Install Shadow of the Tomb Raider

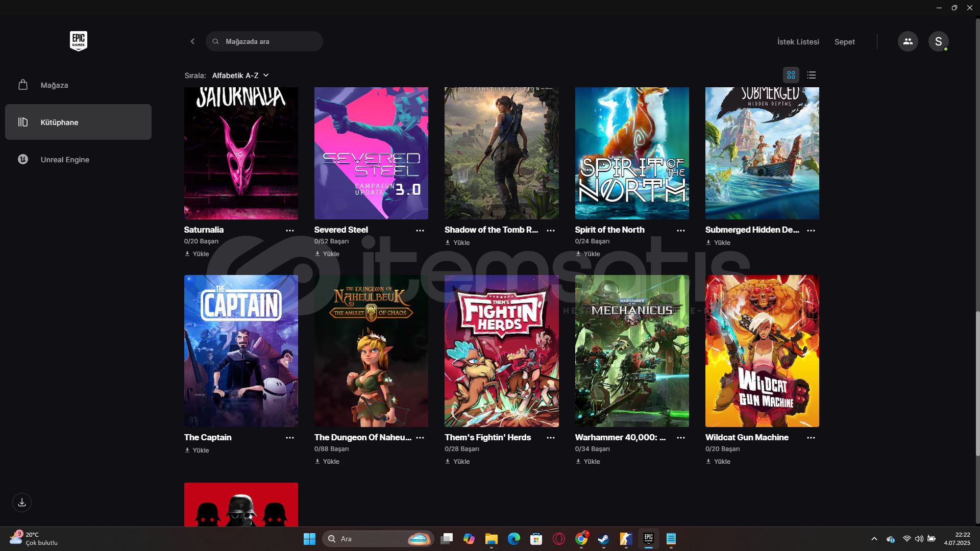point(457,242)
